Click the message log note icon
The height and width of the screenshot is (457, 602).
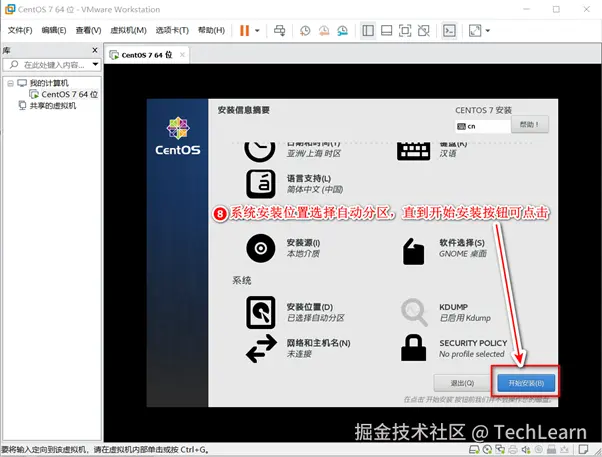point(583,449)
